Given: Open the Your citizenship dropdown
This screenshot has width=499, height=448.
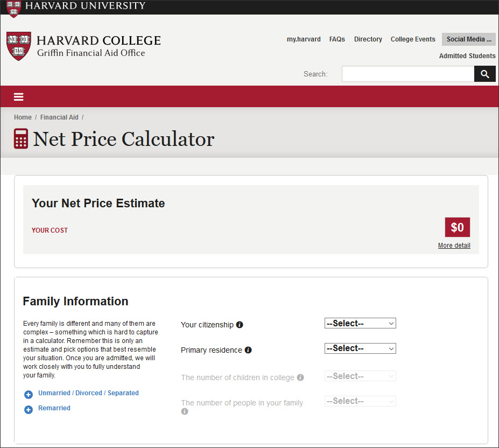Looking at the screenshot, I should click(360, 323).
